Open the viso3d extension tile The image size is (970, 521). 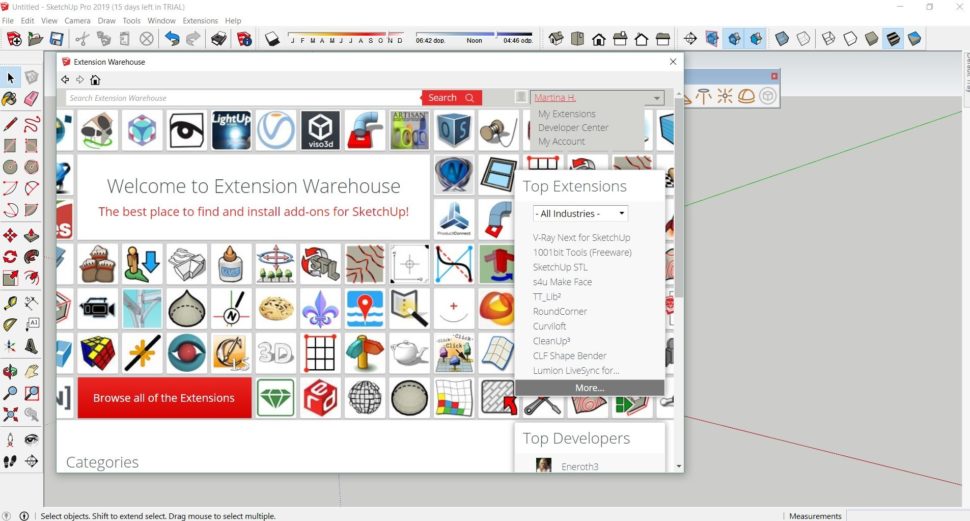point(320,131)
